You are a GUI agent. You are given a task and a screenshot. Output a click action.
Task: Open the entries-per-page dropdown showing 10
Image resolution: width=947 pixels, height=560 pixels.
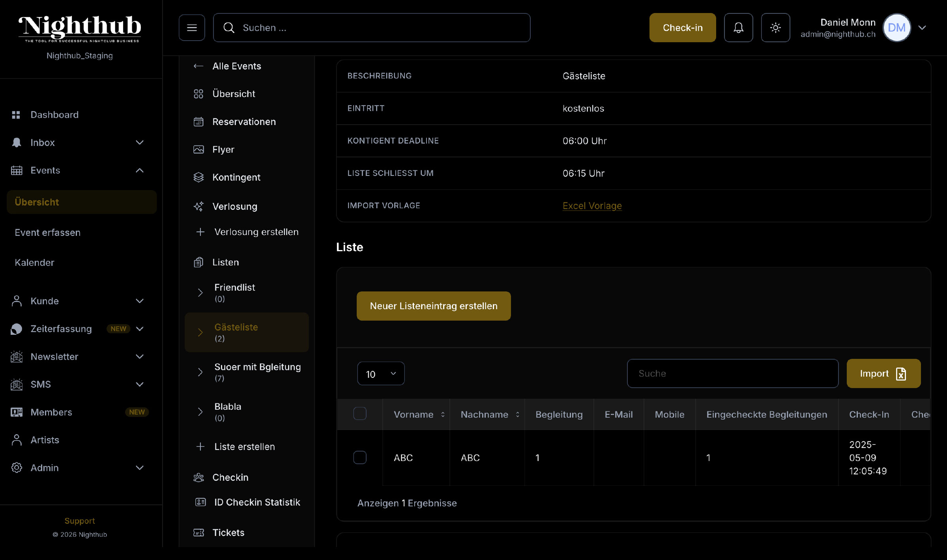[380, 373]
